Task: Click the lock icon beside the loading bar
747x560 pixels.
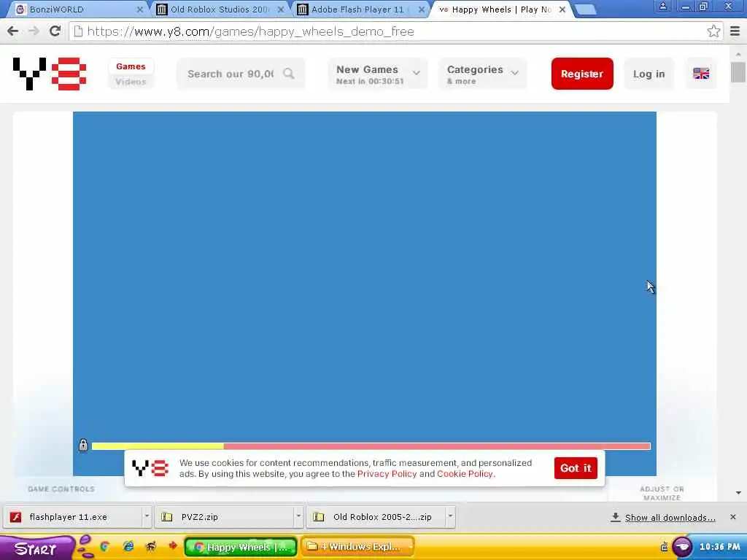Action: (83, 446)
